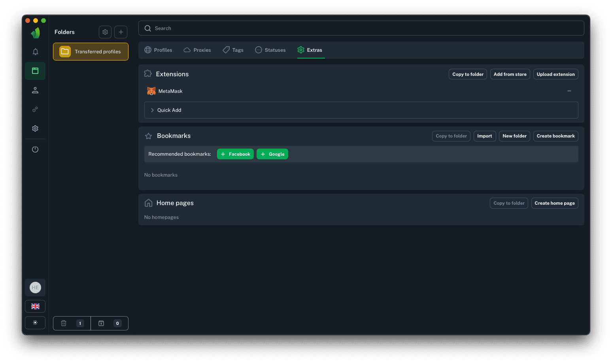Add a new folder with plus icon

[121, 32]
